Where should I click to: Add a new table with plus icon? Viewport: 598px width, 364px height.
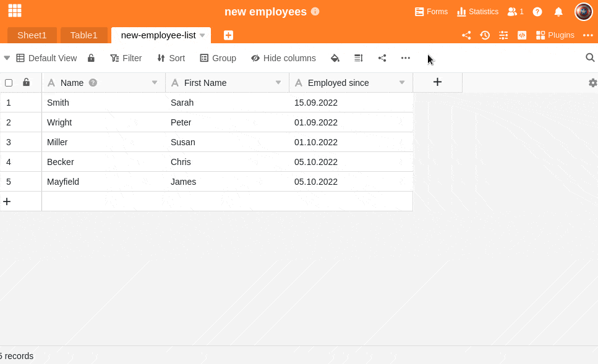tap(228, 35)
